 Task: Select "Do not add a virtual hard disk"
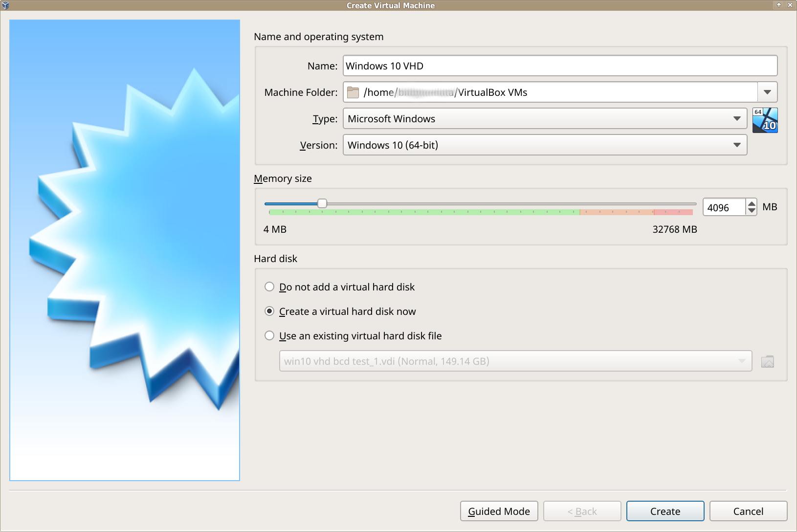coord(269,287)
